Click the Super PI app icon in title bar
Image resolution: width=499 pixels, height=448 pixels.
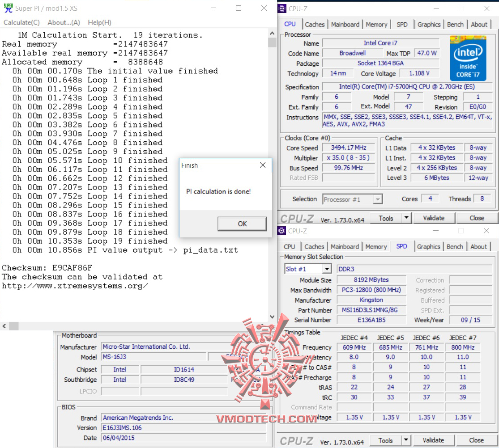click(x=8, y=8)
